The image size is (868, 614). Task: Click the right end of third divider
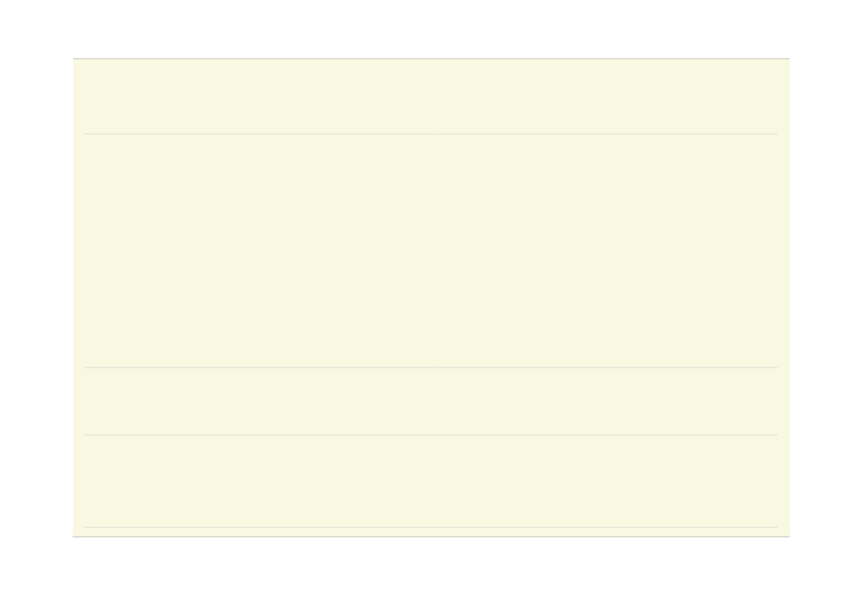[x=776, y=435]
